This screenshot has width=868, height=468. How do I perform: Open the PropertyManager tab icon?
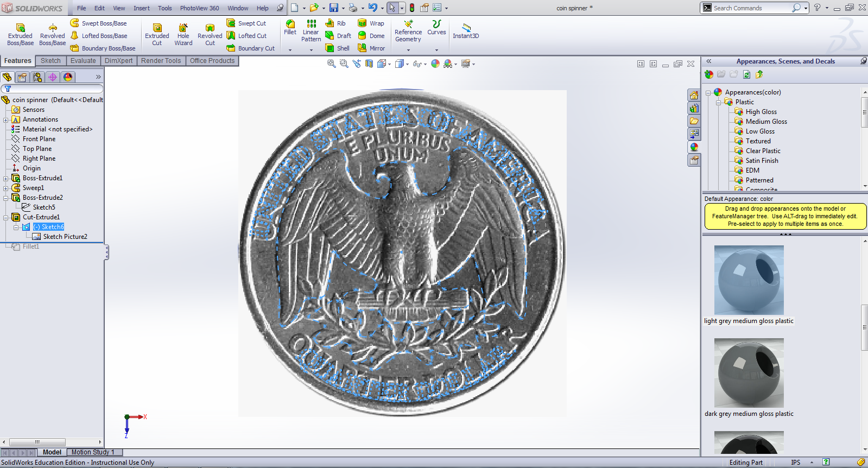[22, 77]
